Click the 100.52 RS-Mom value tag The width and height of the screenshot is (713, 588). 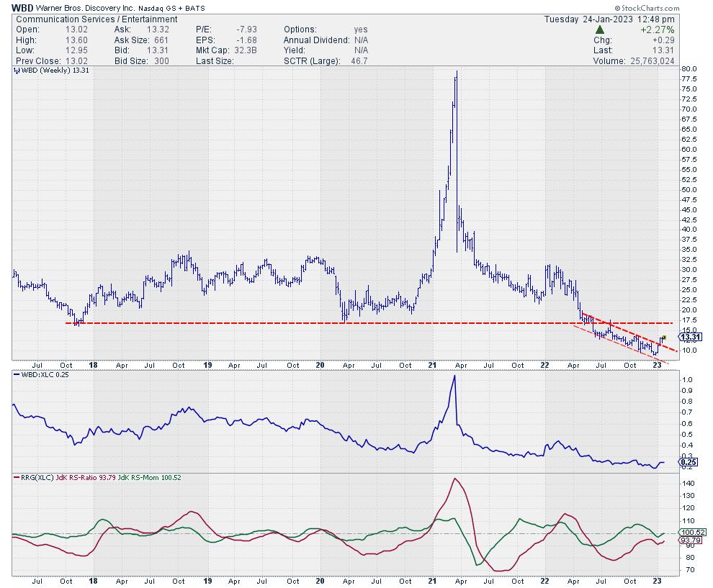pos(690,533)
